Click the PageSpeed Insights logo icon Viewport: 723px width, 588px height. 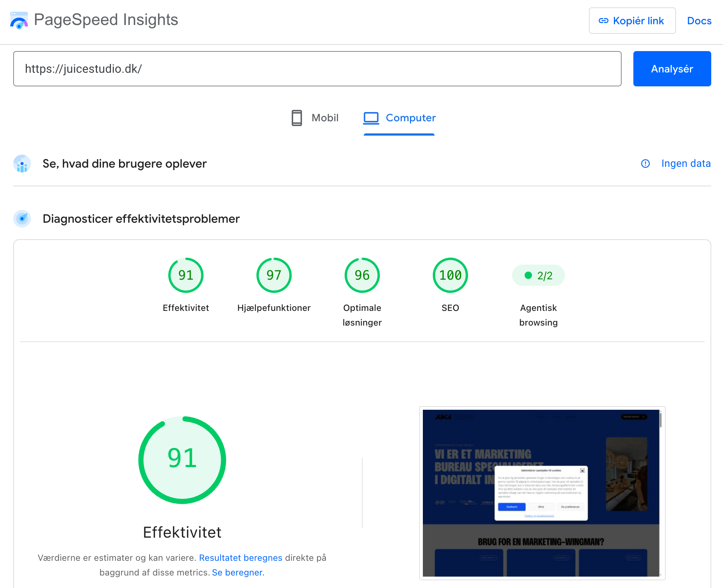[19, 20]
